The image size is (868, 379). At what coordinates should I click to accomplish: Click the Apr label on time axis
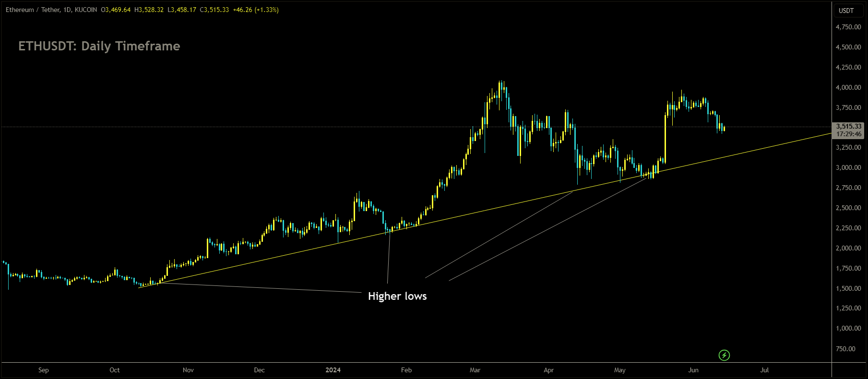pyautogui.click(x=549, y=370)
